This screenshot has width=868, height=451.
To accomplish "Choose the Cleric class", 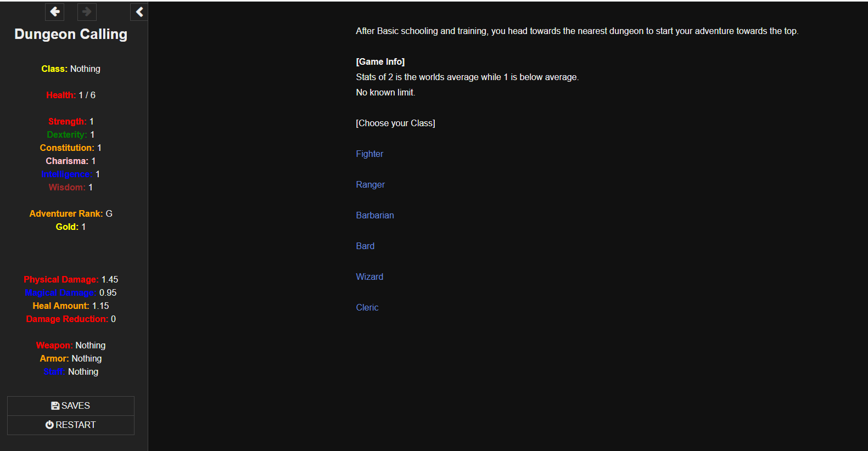I will [367, 308].
